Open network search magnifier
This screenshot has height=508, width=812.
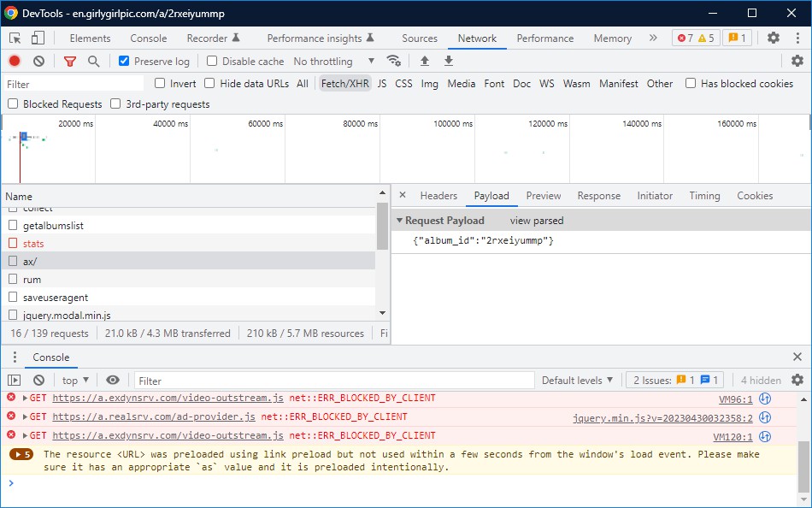click(94, 62)
